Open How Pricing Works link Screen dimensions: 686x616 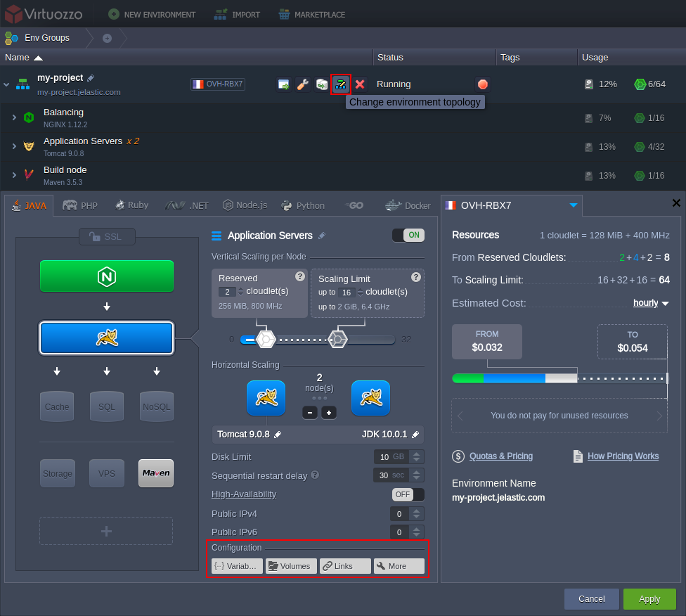pyautogui.click(x=623, y=456)
